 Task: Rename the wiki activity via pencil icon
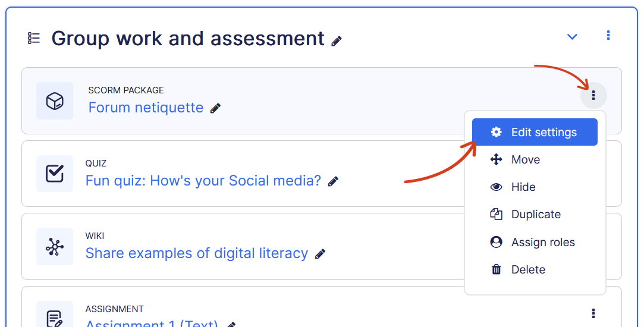(x=320, y=254)
